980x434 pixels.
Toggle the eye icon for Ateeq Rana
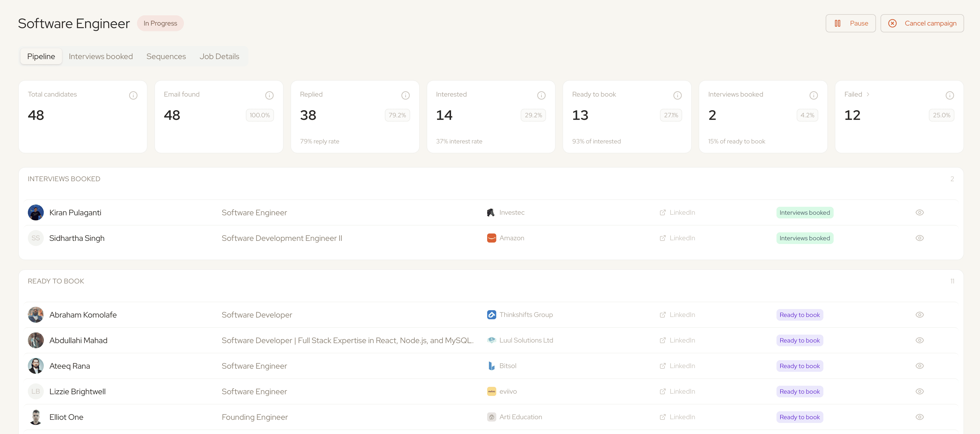(919, 366)
